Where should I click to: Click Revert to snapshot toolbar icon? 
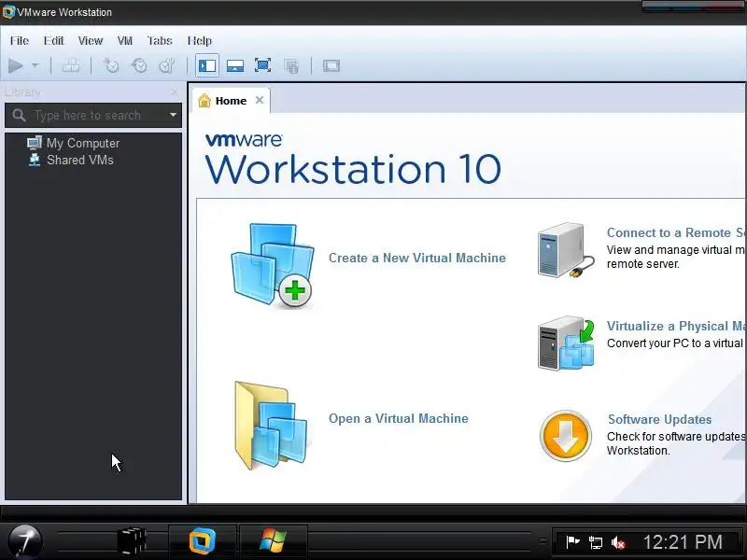(x=139, y=65)
